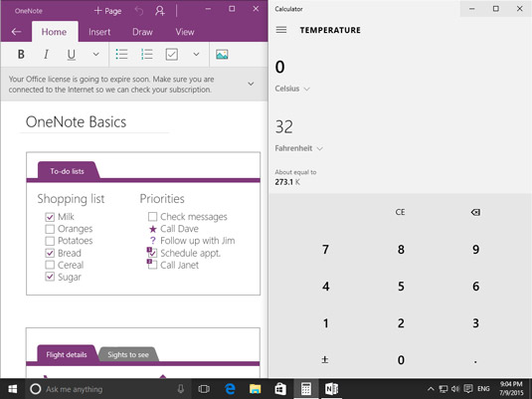532x399 pixels.
Task: Open the volume control in tray
Action: tap(455, 389)
